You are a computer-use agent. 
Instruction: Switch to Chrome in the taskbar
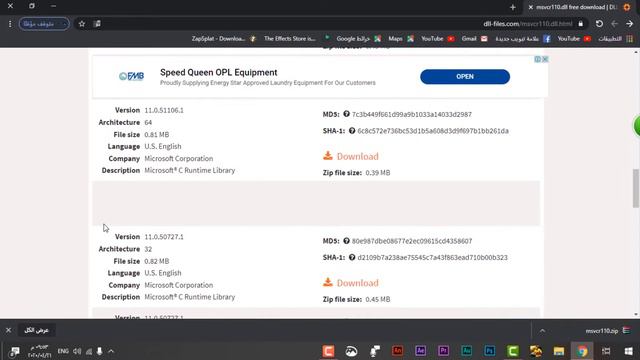click(x=582, y=351)
